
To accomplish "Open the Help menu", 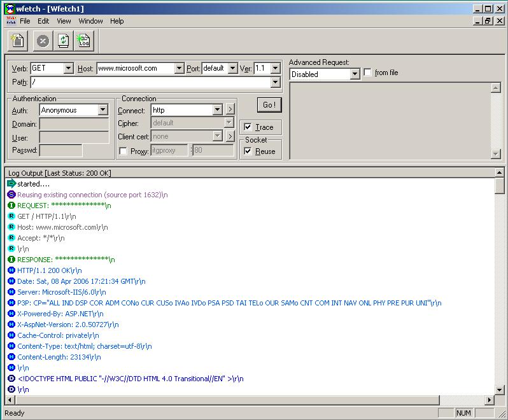I will pyautogui.click(x=117, y=21).
